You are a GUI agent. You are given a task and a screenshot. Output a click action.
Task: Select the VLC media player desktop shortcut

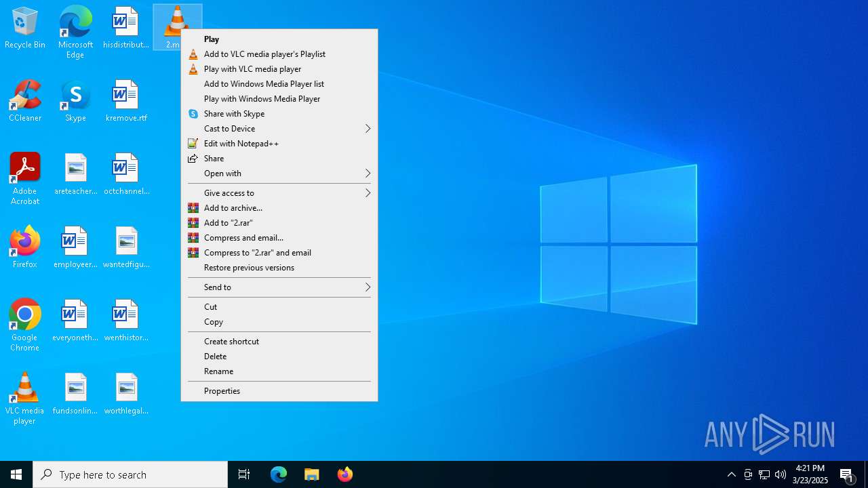(25, 399)
